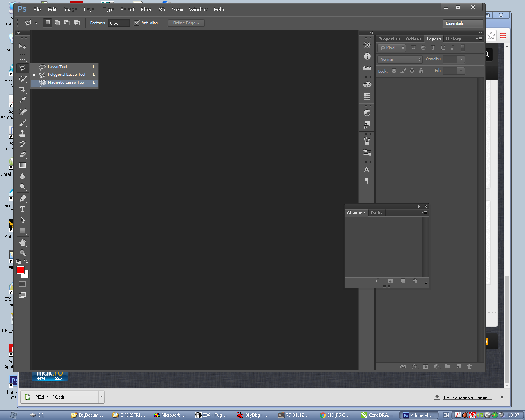Select the Pen tool
525x420 pixels.
pos(23,199)
